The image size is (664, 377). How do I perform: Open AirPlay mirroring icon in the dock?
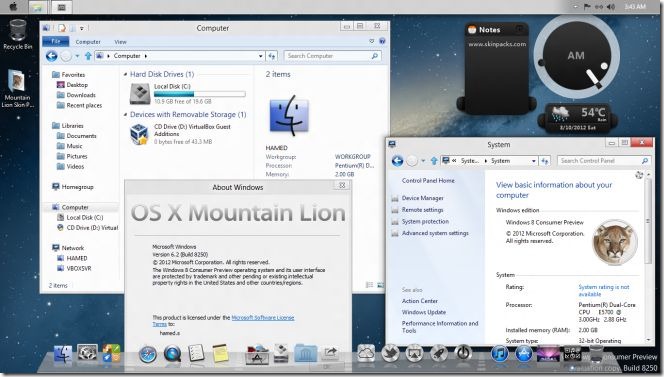[x=415, y=352]
